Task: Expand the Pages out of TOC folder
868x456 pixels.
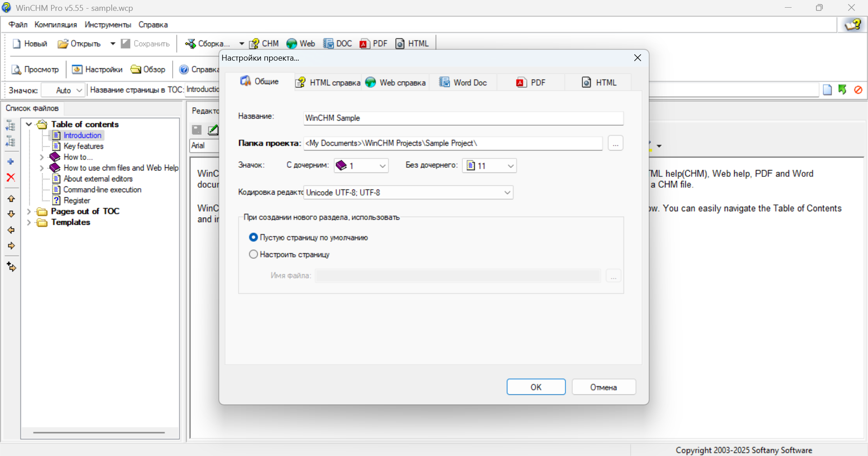Action: click(x=29, y=211)
